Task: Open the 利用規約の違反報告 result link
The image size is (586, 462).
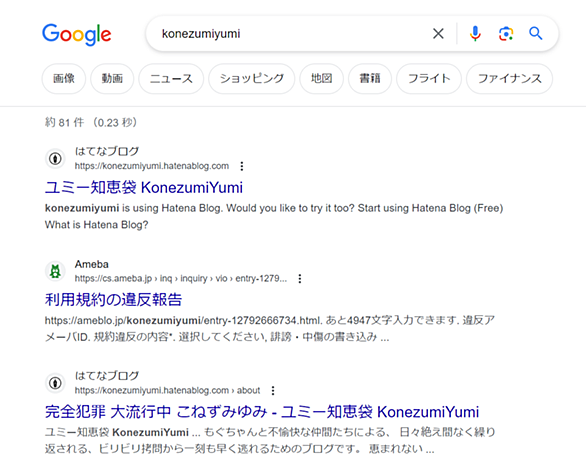Action: coord(113,299)
